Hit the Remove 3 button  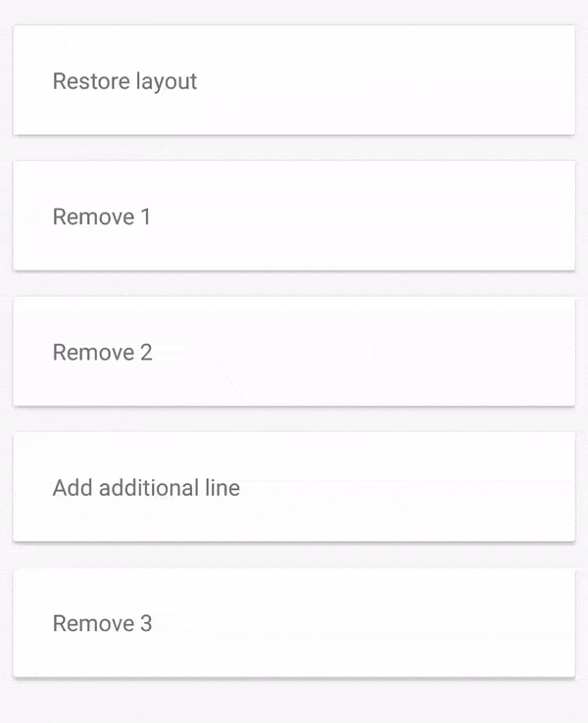[x=294, y=623]
